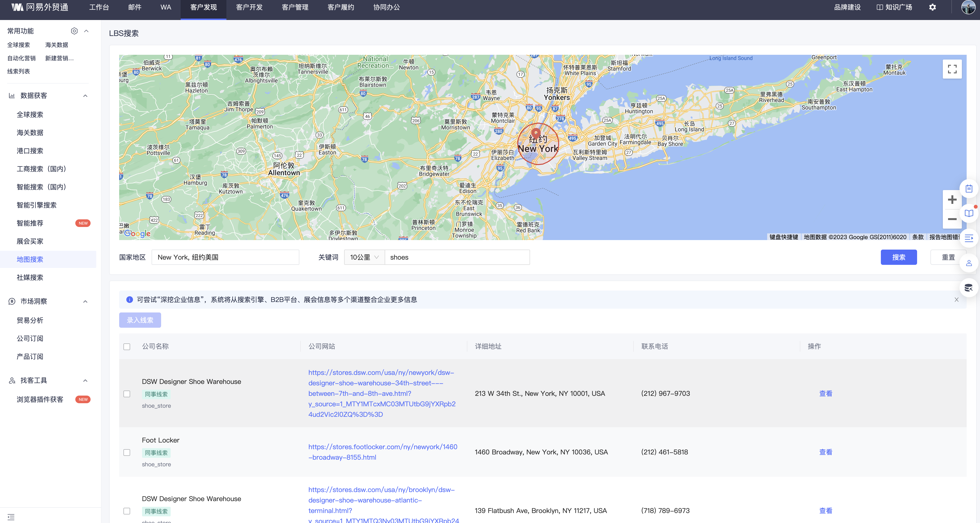Click the Google logo on map

click(x=137, y=233)
